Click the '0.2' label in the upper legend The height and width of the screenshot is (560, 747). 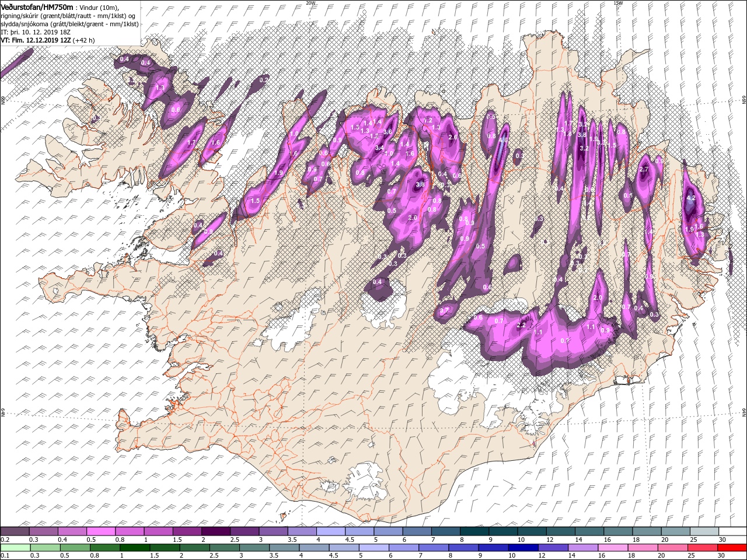[5, 540]
